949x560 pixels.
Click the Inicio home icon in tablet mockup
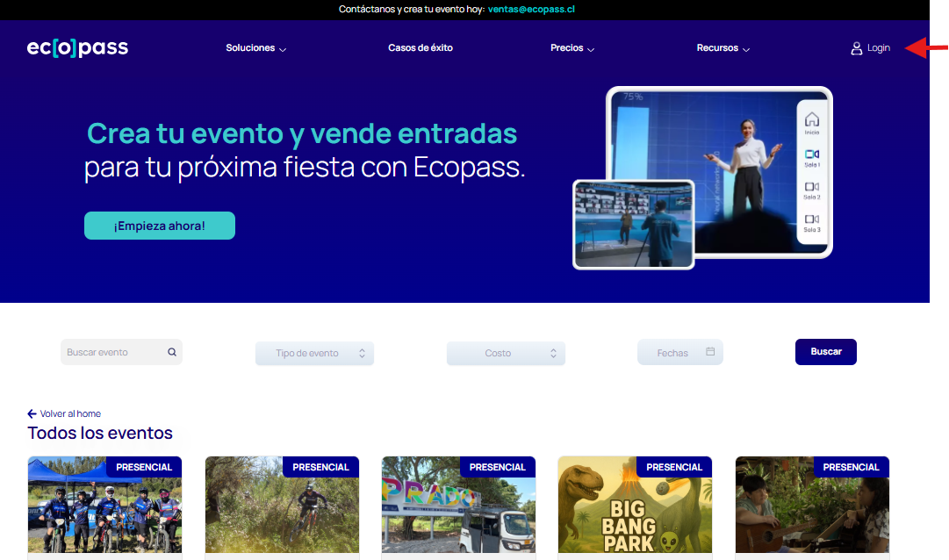812,119
